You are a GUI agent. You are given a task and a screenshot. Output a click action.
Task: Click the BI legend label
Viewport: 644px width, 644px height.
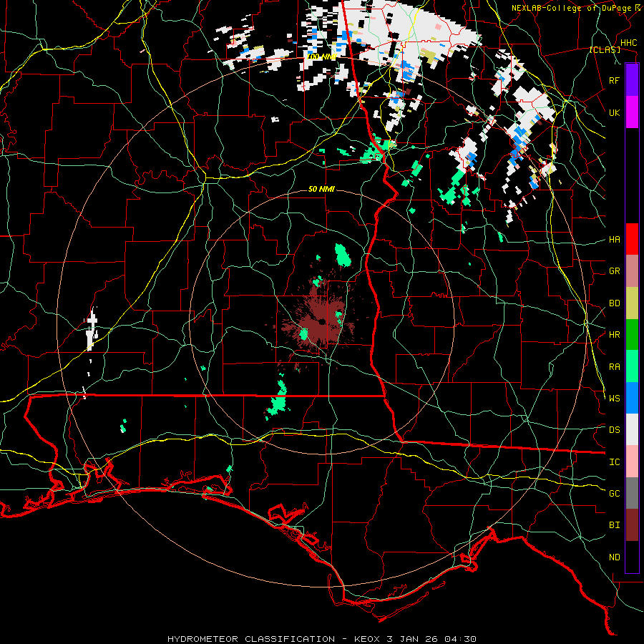coord(614,525)
